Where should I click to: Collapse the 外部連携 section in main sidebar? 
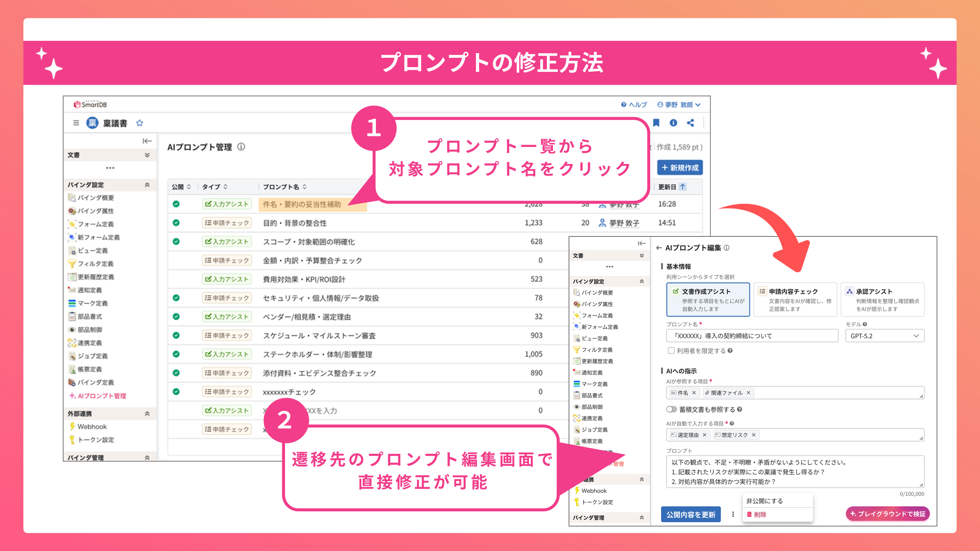(147, 414)
